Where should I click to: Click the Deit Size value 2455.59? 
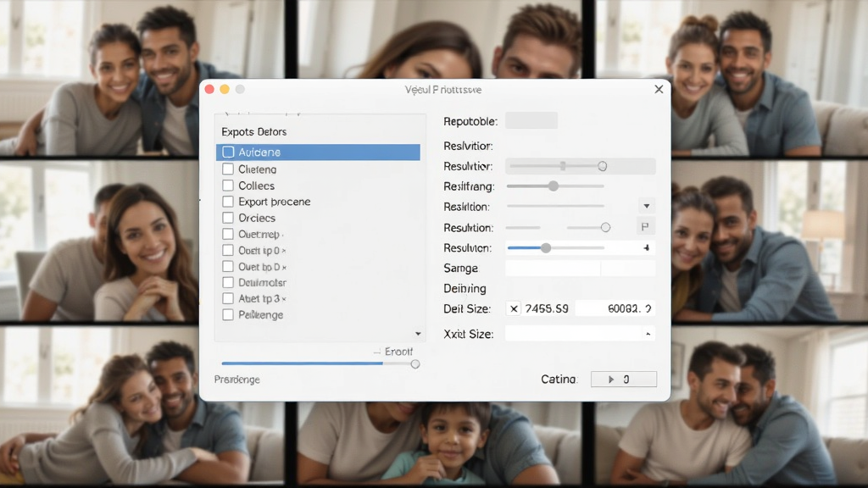point(547,308)
